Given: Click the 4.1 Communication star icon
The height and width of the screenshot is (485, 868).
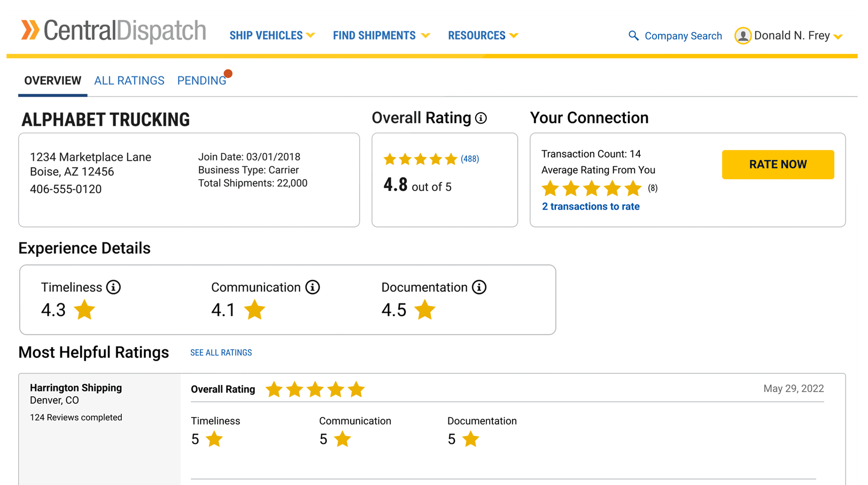Looking at the screenshot, I should tap(254, 310).
